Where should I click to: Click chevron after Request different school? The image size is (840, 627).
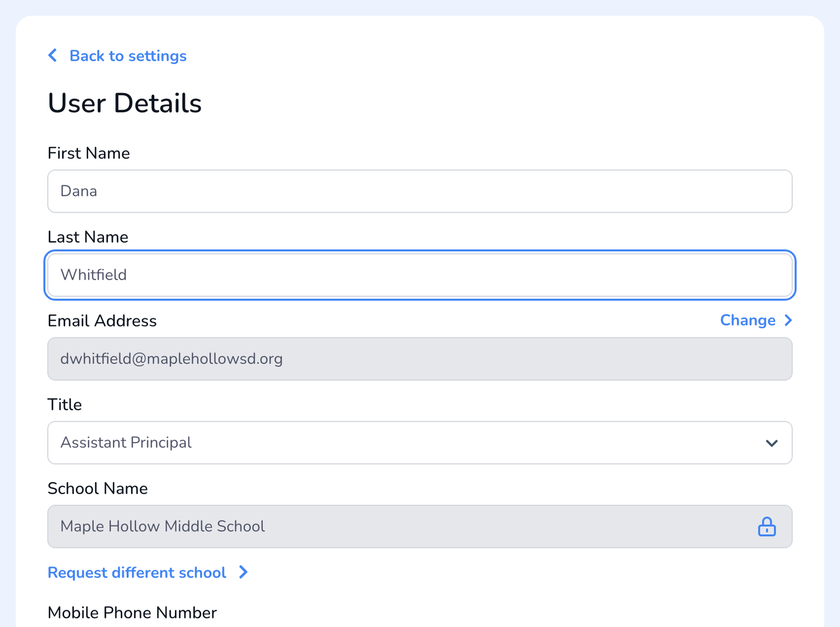[x=243, y=572]
